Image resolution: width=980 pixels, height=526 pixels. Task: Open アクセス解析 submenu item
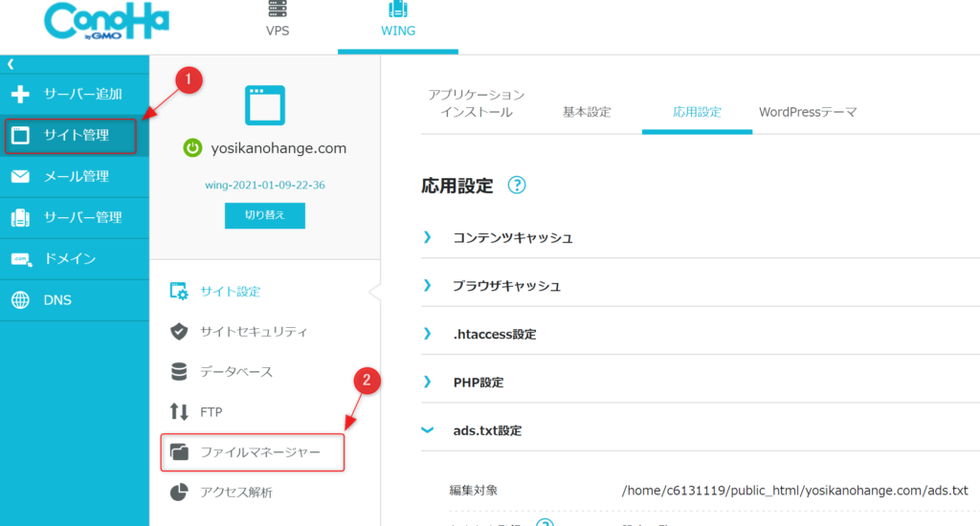236,493
